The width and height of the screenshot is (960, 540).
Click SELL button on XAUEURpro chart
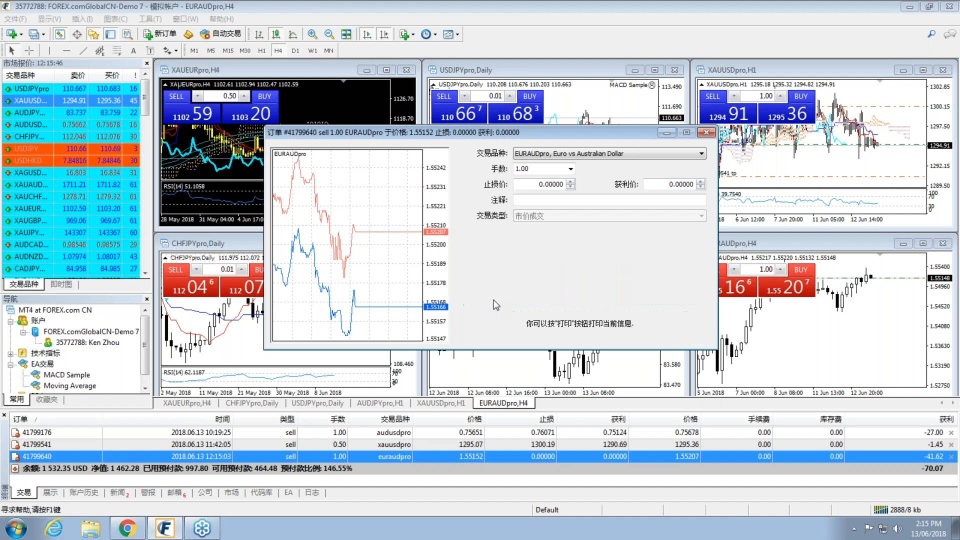[x=176, y=96]
